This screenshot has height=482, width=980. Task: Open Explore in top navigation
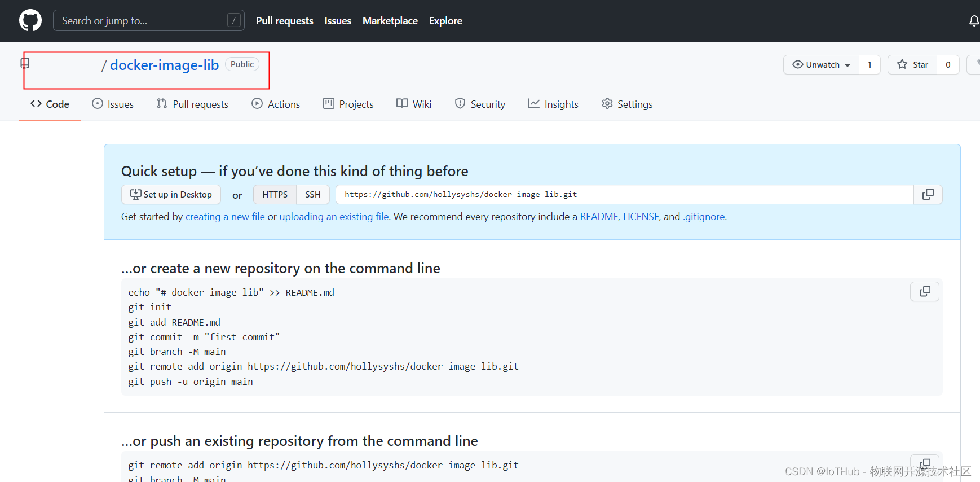coord(445,21)
